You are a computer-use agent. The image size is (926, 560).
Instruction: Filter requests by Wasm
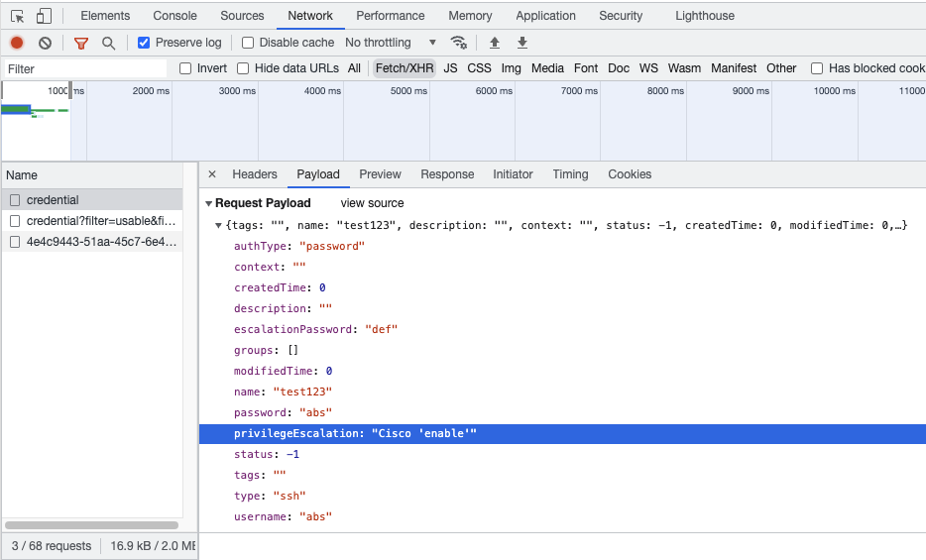click(x=684, y=68)
